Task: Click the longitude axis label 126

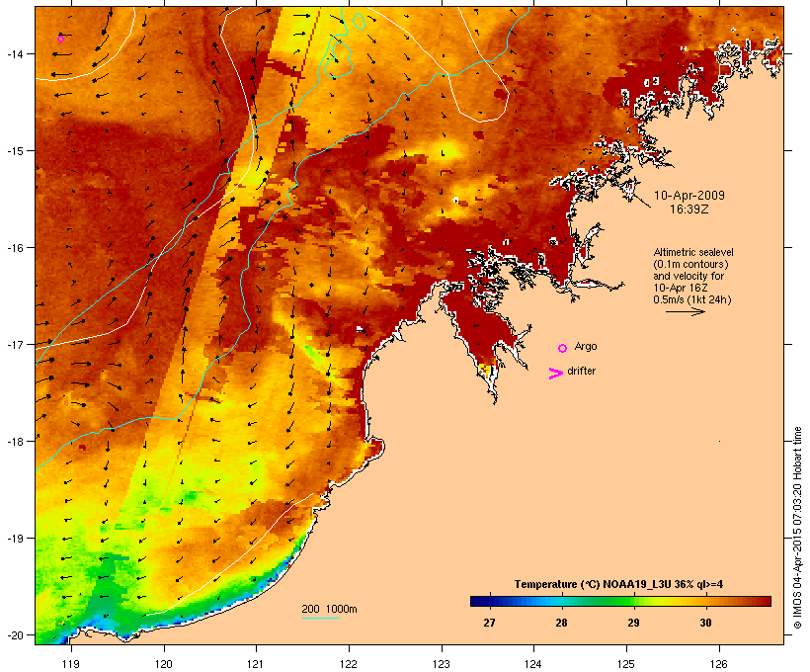Action: tap(718, 664)
